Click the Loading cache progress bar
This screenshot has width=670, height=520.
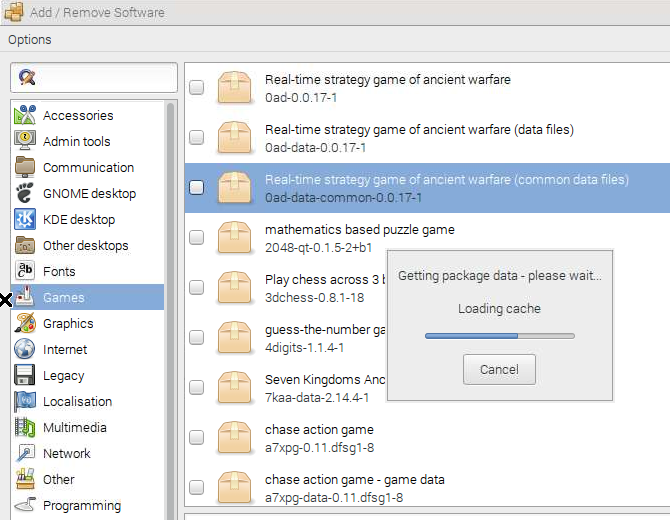[x=500, y=336]
